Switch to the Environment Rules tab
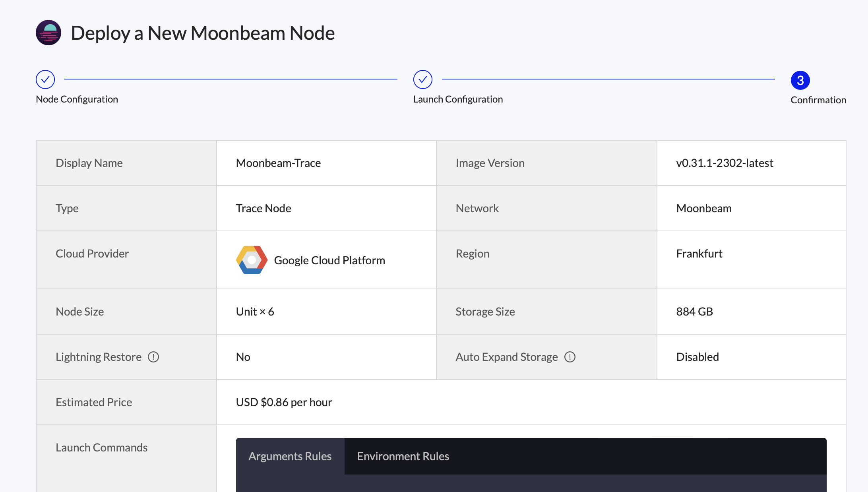This screenshot has height=492, width=868. point(403,456)
